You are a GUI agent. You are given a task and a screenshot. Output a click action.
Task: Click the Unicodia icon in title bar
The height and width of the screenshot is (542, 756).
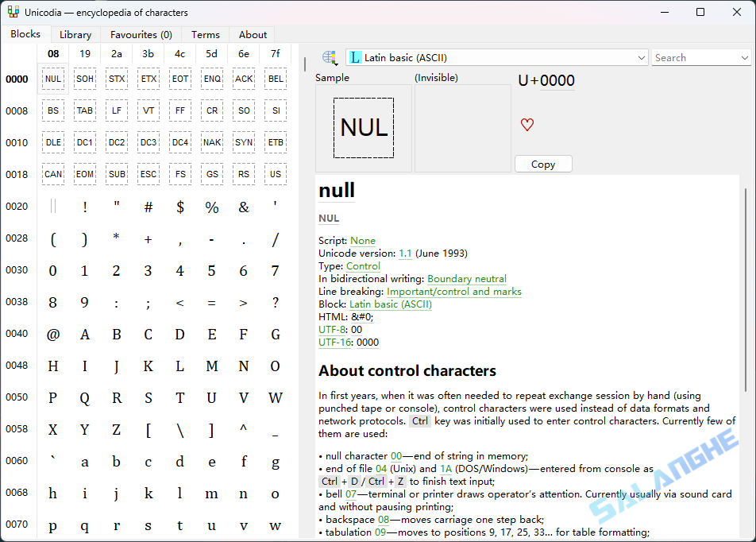point(13,12)
